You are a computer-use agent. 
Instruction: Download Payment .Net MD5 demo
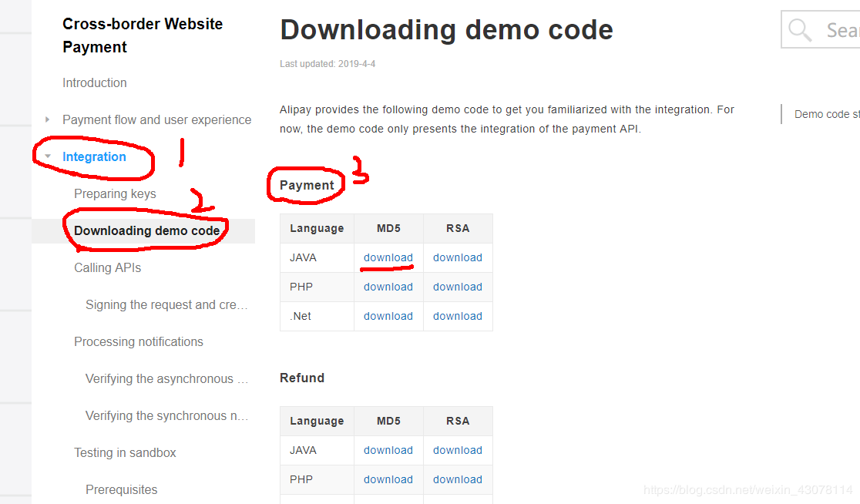click(388, 317)
